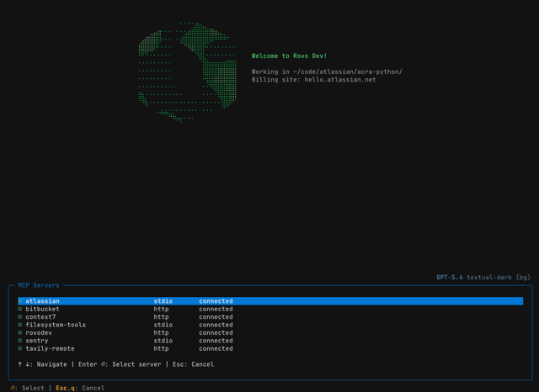Viewport: 539px width, 392px height.
Task: Click stdio transport in sentry row
Action: (x=163, y=341)
